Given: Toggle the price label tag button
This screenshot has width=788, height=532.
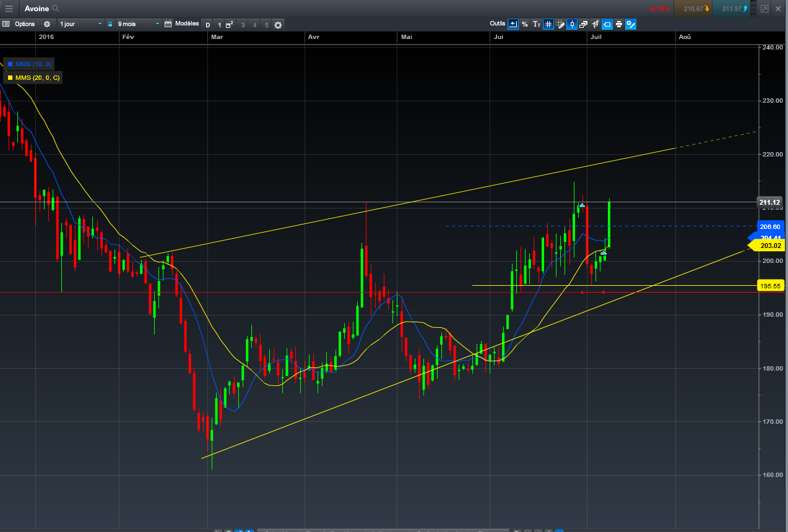Looking at the screenshot, I should pos(607,24).
